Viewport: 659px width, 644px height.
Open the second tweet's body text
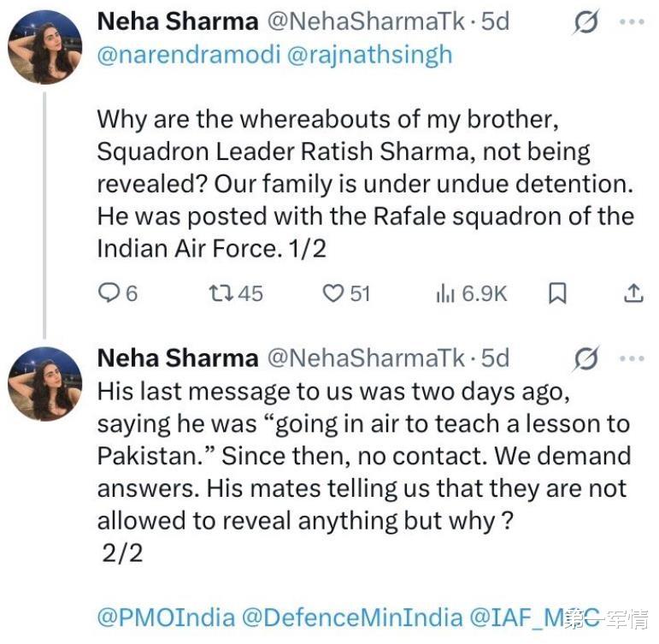coord(359,455)
